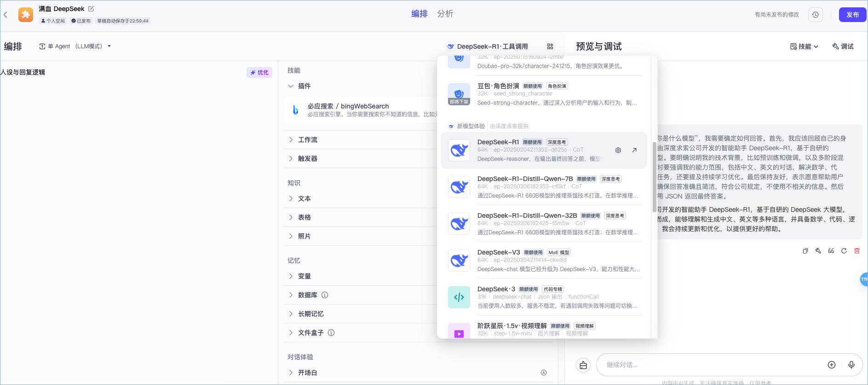Switch to the 分析 tab
The width and height of the screenshot is (868, 385).
[x=445, y=14]
